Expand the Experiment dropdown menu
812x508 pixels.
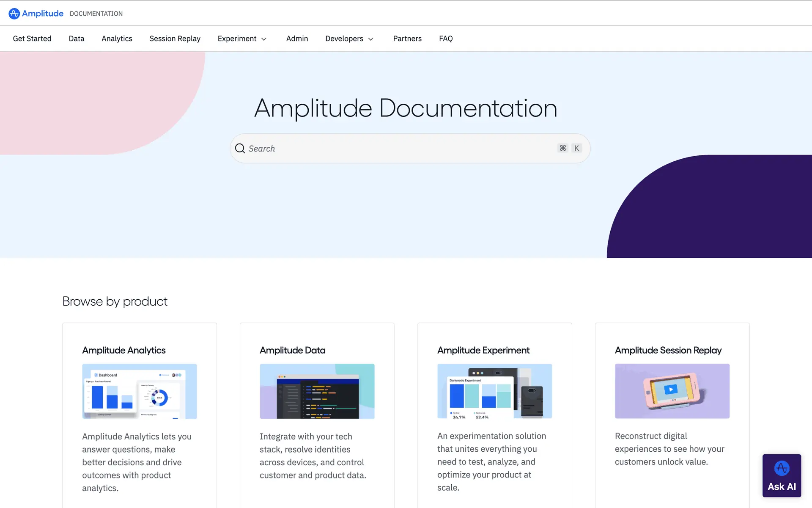pos(242,39)
